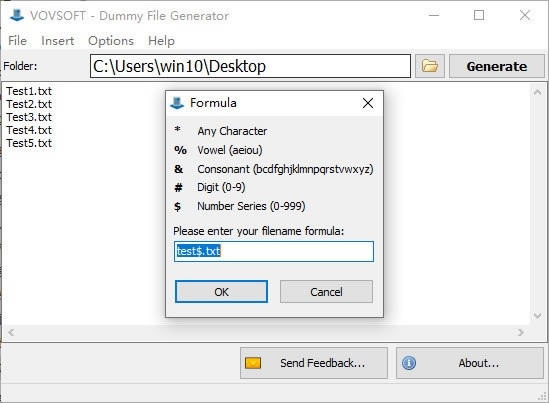This screenshot has height=403, width=549.
Task: Select Test2.txt in the file list
Action: [29, 104]
